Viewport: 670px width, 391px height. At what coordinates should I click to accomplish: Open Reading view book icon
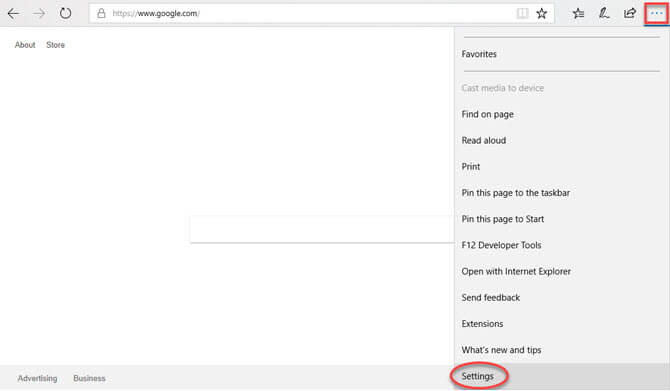click(x=522, y=13)
